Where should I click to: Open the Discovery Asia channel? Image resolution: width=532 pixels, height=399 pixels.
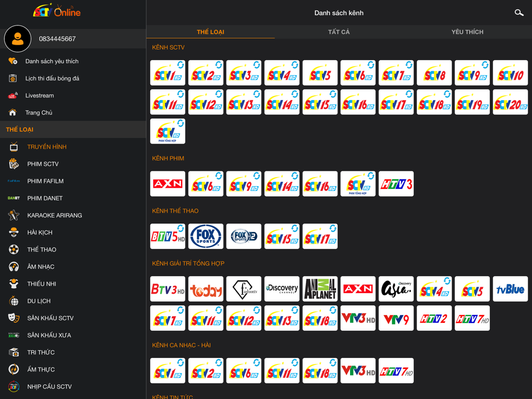pyautogui.click(x=396, y=289)
